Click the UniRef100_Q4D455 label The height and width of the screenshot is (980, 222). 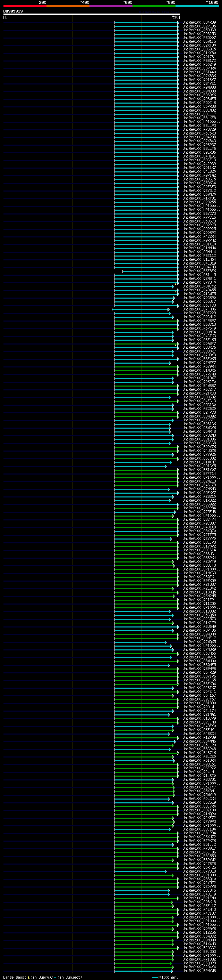click(199, 290)
